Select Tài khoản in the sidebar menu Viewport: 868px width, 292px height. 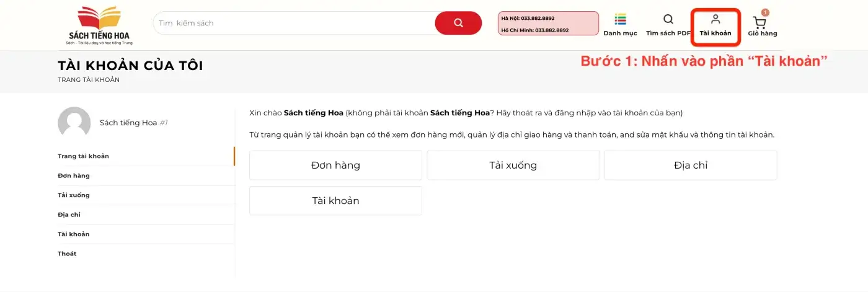coord(74,234)
